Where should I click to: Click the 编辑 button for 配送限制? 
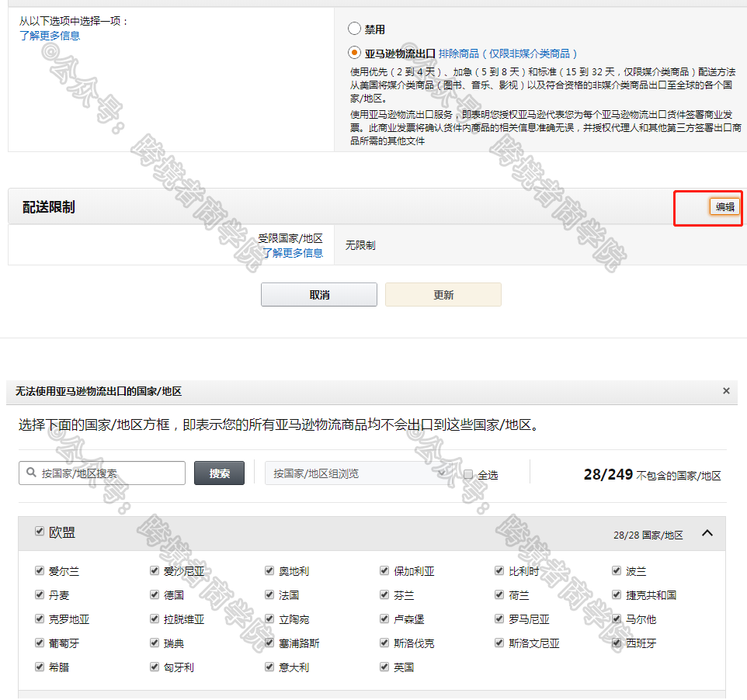coord(723,207)
